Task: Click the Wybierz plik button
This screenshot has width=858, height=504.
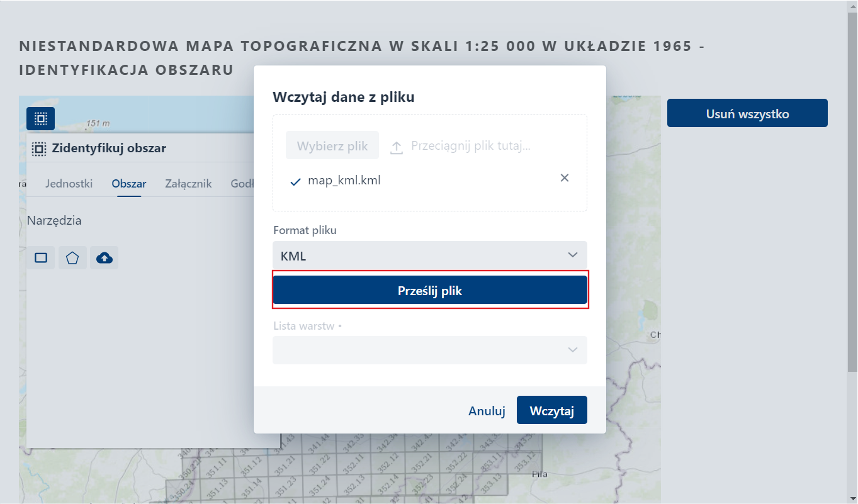Action: (332, 145)
